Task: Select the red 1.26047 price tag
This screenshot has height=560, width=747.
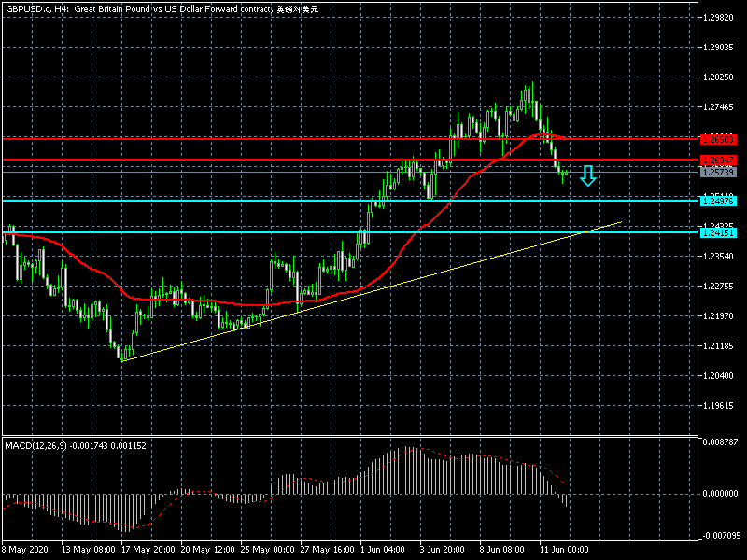Action: (718, 161)
